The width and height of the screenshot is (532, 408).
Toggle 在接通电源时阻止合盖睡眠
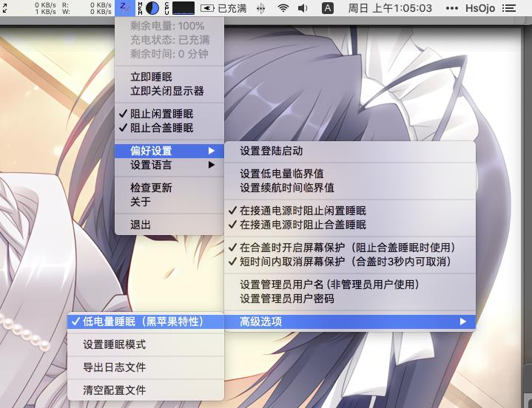point(350,225)
